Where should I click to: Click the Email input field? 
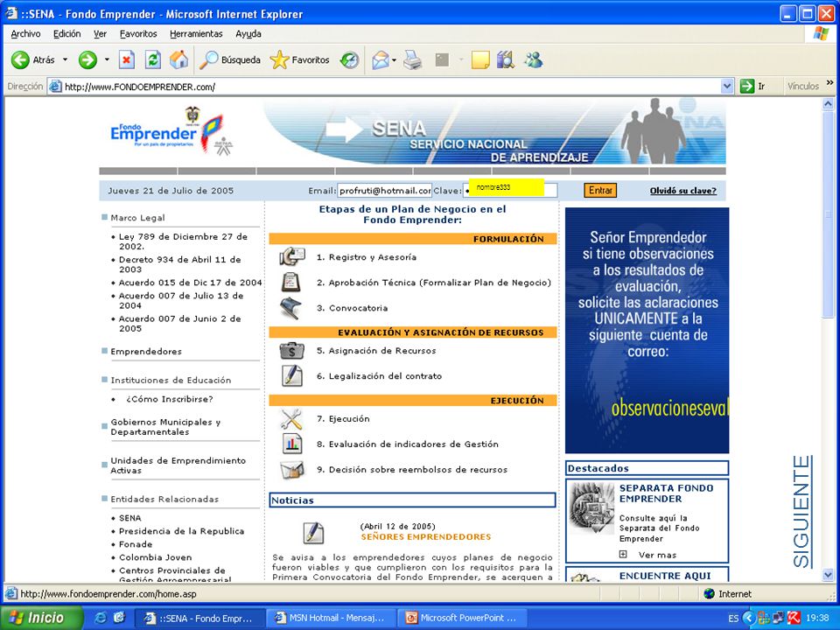tap(385, 190)
